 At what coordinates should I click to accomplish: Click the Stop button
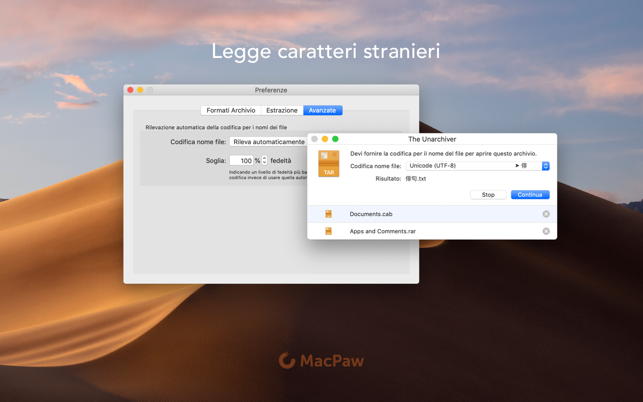point(488,195)
